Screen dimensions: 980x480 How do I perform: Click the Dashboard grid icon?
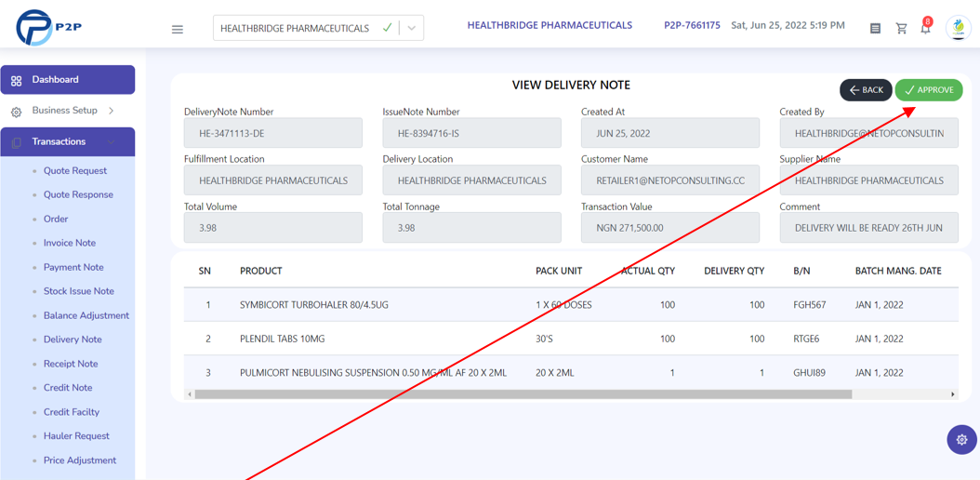(17, 80)
